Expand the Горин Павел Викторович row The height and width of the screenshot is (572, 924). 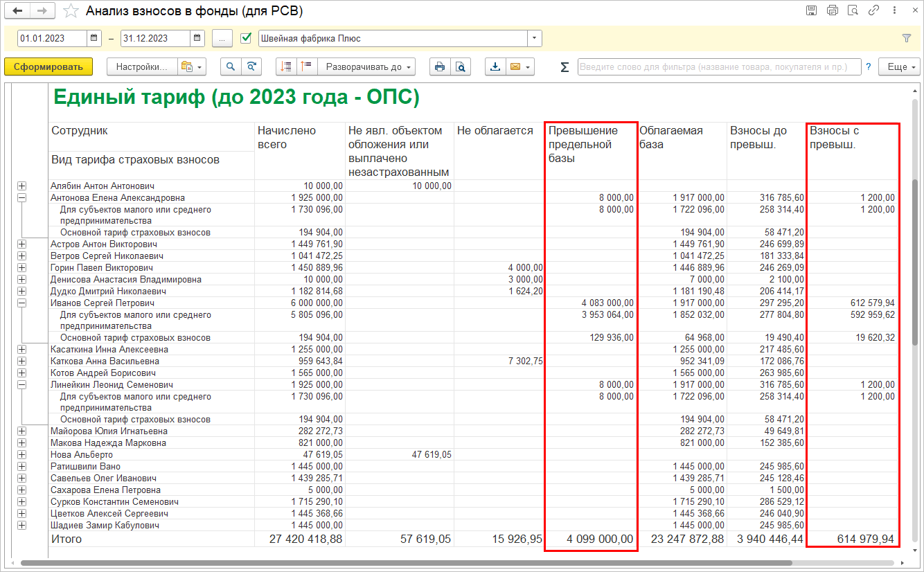(x=21, y=267)
